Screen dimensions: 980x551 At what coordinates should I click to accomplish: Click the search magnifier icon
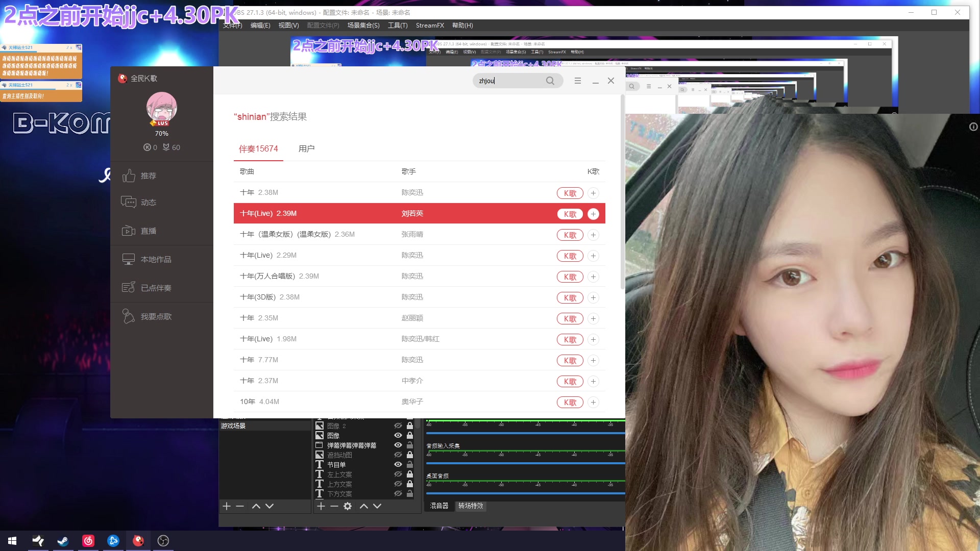coord(550,81)
